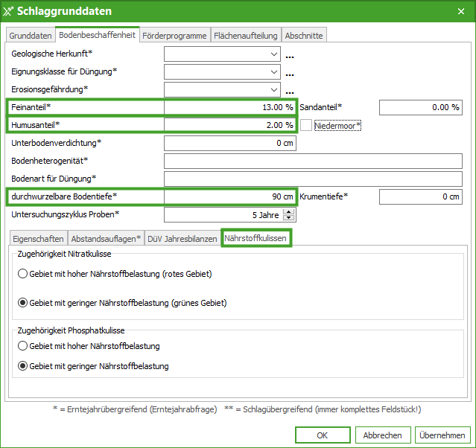Open the Erosionsgefährdung dropdown list

273,90
